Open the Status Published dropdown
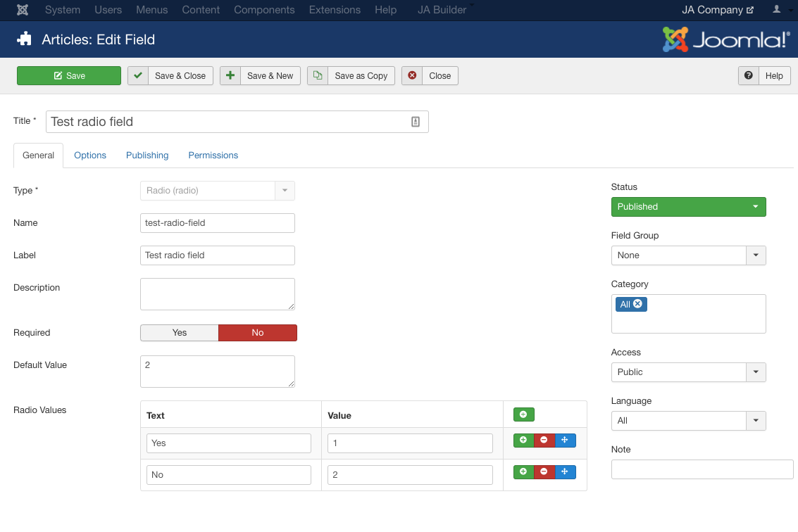 [x=688, y=207]
